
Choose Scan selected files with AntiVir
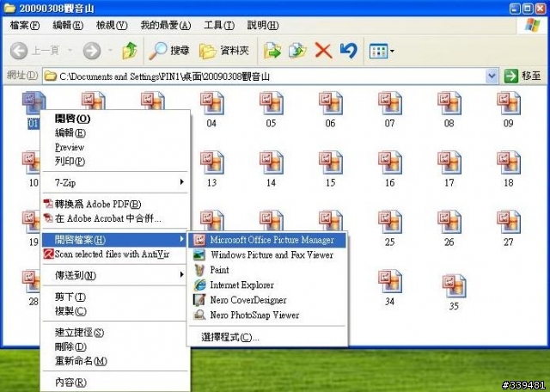click(x=116, y=254)
